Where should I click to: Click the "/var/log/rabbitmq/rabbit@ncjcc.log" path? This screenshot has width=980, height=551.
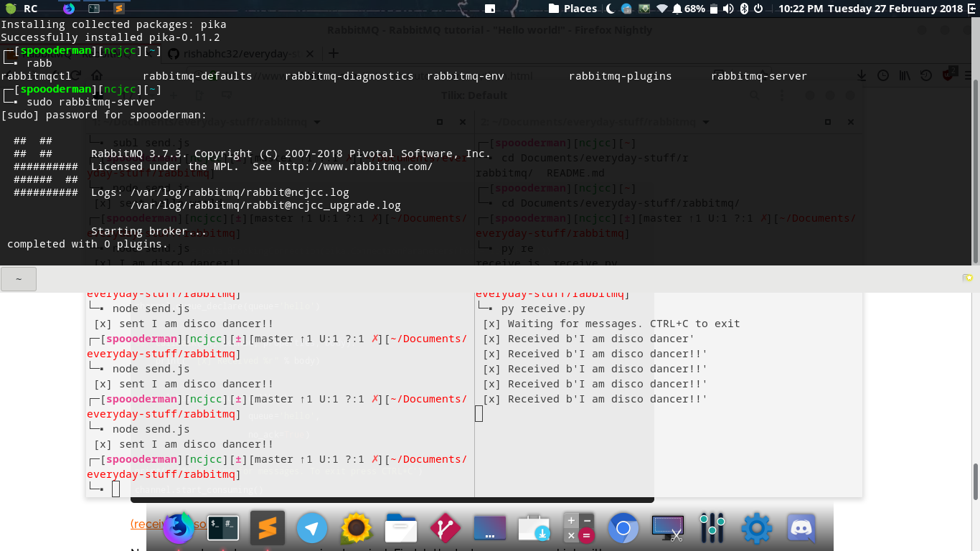pyautogui.click(x=240, y=192)
